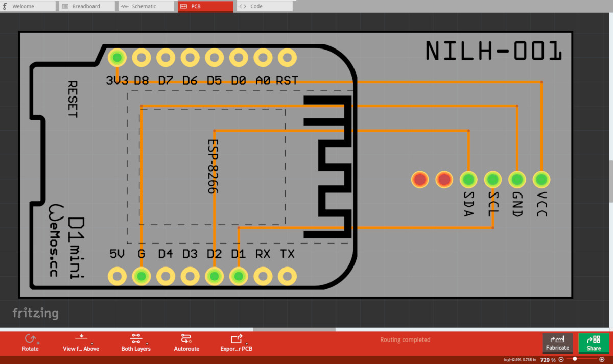Select the D8 pin pad

tap(142, 58)
